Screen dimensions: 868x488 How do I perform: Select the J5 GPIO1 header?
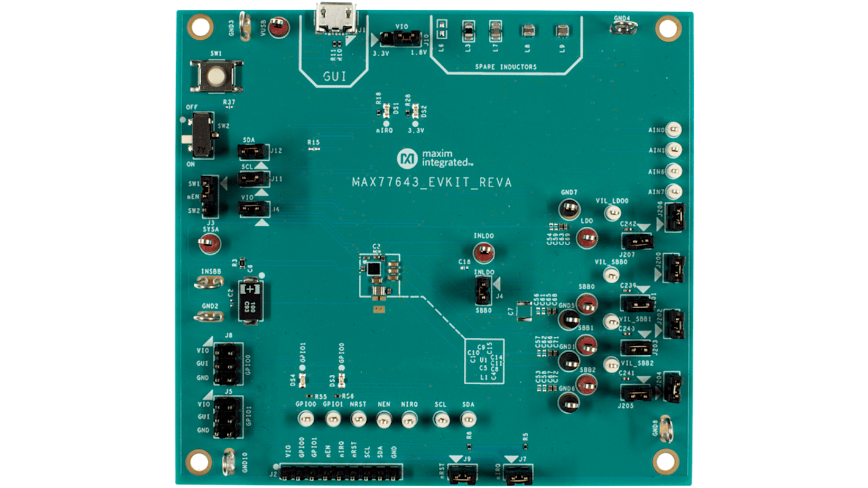coord(227,417)
